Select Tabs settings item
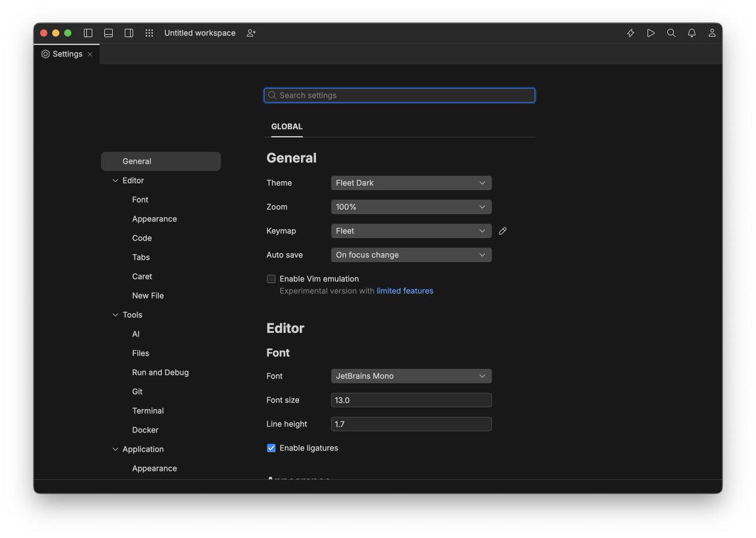This screenshot has width=756, height=538. pos(141,257)
